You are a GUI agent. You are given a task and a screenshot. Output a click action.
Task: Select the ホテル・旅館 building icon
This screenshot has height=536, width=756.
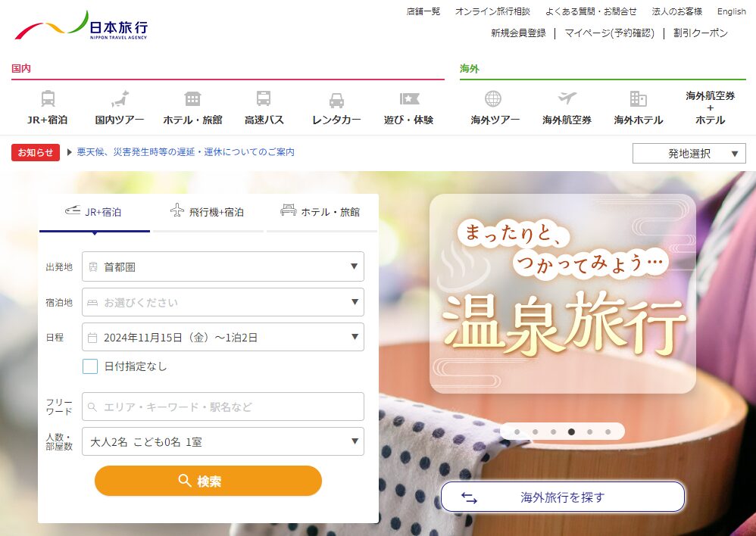click(192, 99)
